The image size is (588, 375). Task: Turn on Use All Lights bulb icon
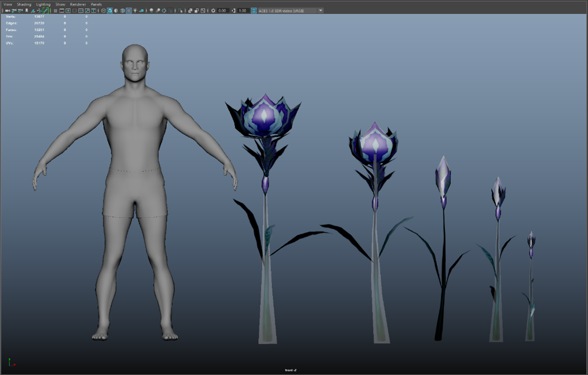tap(135, 11)
